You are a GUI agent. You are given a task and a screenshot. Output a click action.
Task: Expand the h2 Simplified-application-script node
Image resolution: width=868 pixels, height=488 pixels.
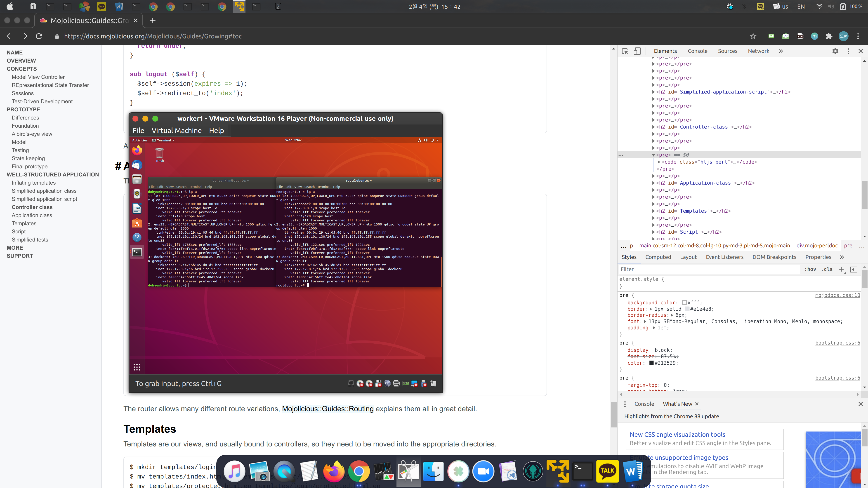[x=654, y=92]
